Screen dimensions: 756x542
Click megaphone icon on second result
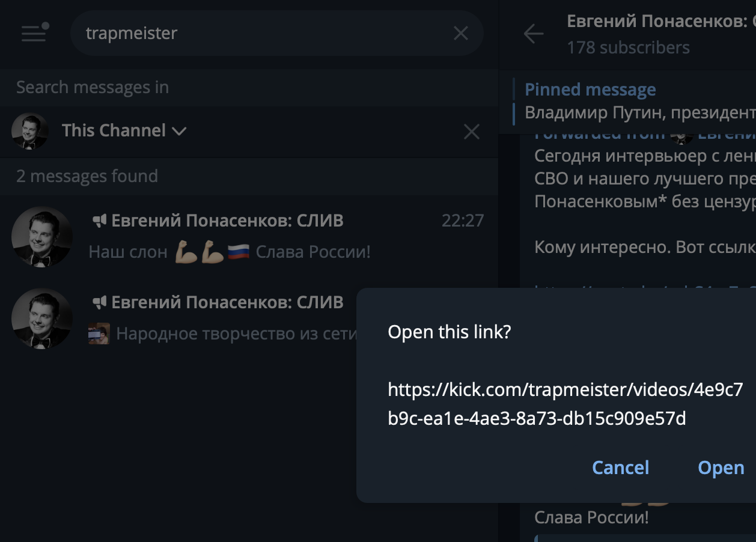(99, 302)
